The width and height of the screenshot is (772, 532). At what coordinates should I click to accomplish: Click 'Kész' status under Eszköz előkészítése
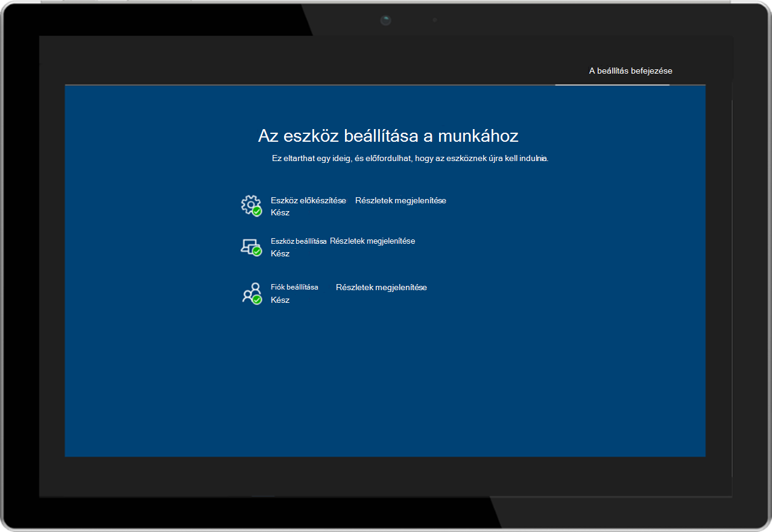(280, 212)
